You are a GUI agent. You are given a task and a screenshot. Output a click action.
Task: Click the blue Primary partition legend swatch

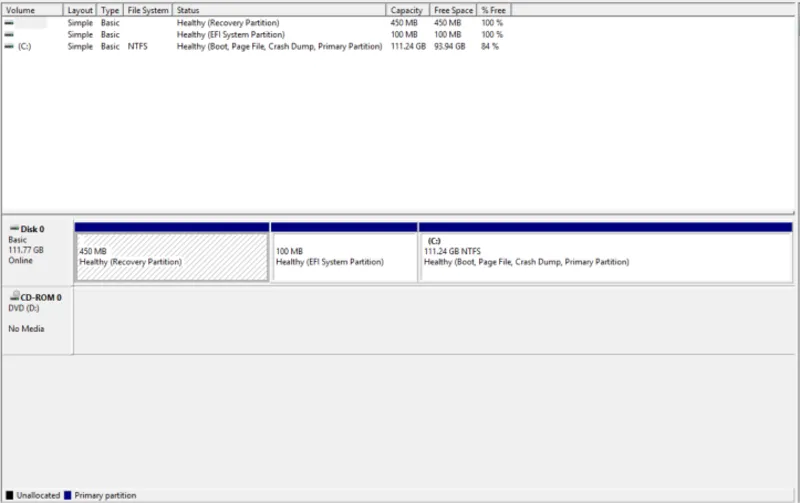(68, 495)
